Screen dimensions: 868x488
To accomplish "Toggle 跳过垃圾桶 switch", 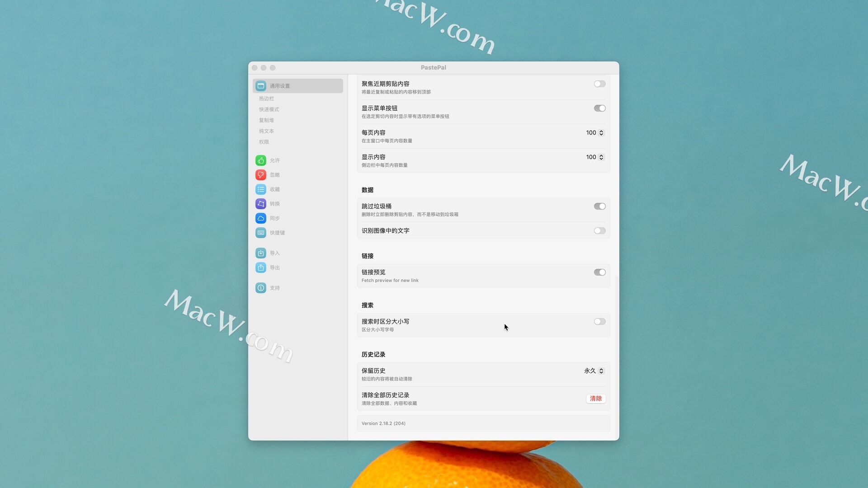I will click(599, 206).
